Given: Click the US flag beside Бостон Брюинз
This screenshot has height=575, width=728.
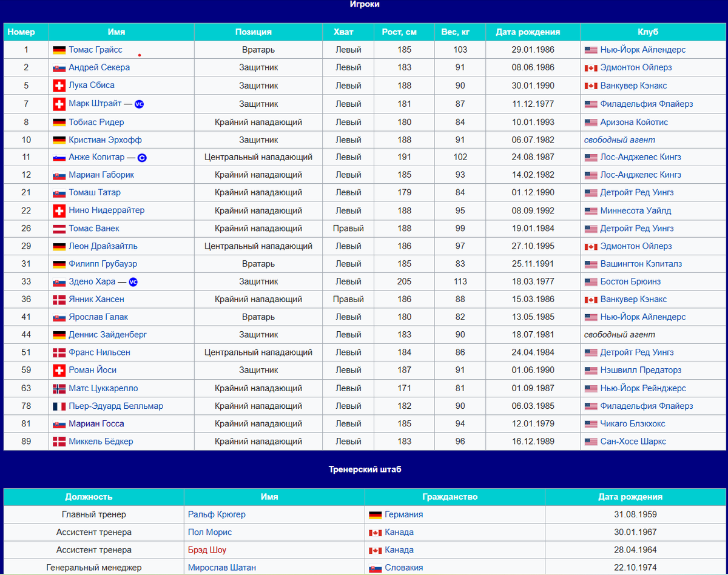Looking at the screenshot, I should 591,282.
